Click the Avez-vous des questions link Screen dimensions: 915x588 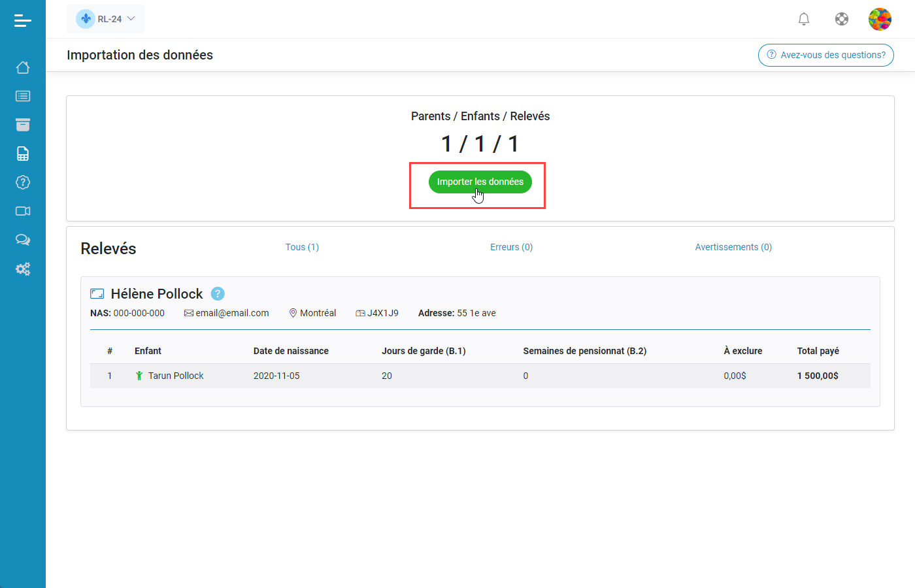pos(825,55)
